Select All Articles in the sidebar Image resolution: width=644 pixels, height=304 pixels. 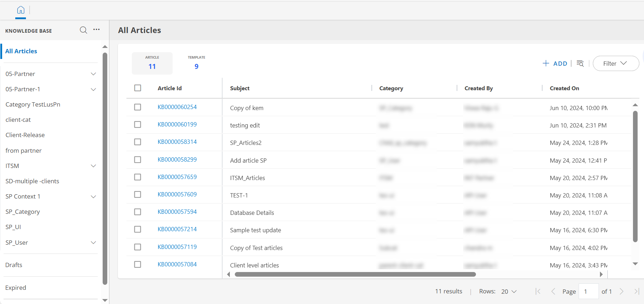coord(21,51)
